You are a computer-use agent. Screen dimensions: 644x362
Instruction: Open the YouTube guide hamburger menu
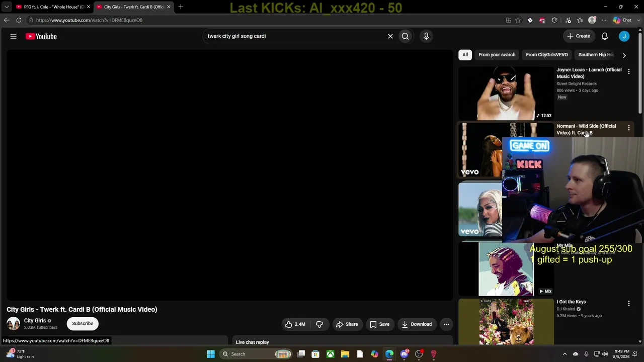[14, 36]
